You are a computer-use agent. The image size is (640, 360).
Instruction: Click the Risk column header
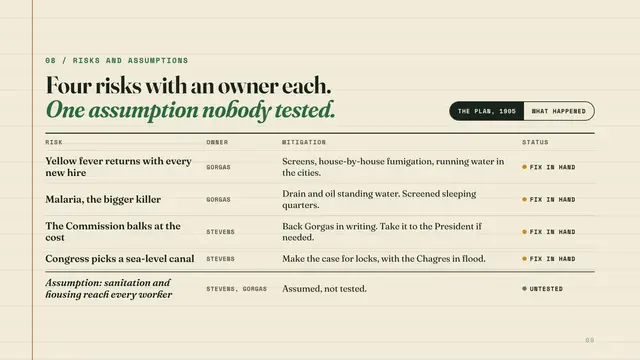tap(54, 142)
